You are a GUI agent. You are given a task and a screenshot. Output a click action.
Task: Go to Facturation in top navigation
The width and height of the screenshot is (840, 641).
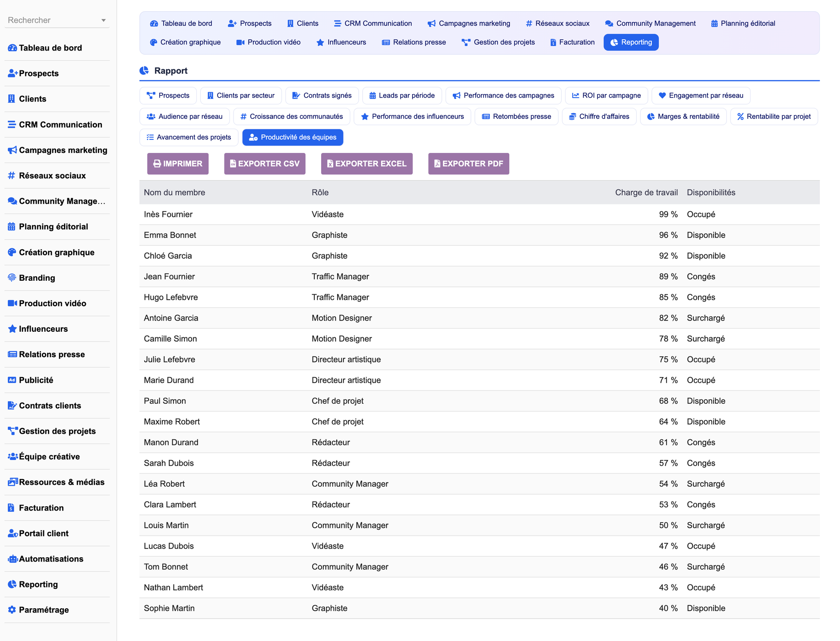[572, 42]
